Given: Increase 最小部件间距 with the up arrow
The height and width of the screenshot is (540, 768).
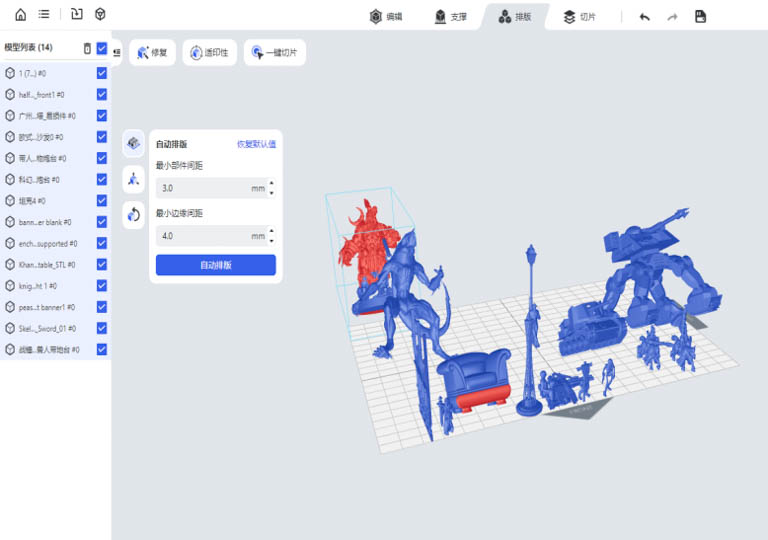Looking at the screenshot, I should (x=271, y=183).
